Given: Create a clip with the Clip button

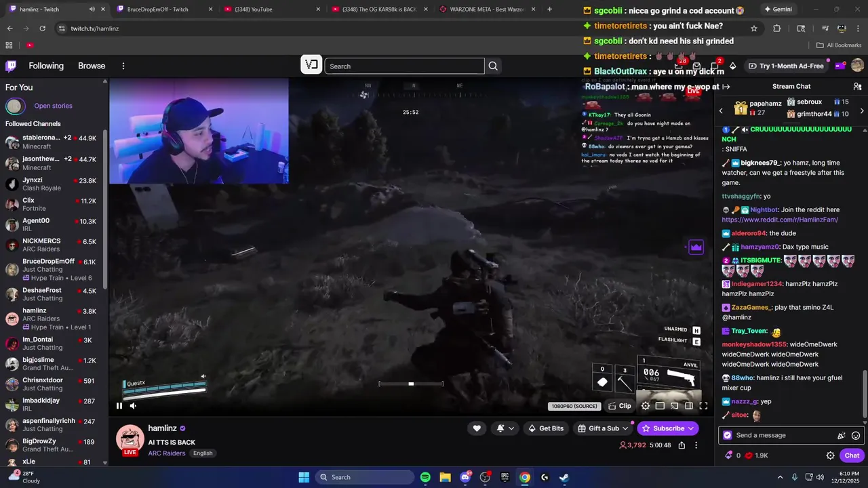Looking at the screenshot, I should pos(620,406).
